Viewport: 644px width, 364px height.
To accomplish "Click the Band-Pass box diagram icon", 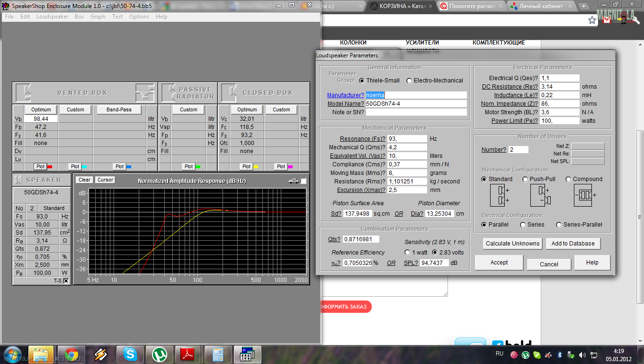I will 145,92.
